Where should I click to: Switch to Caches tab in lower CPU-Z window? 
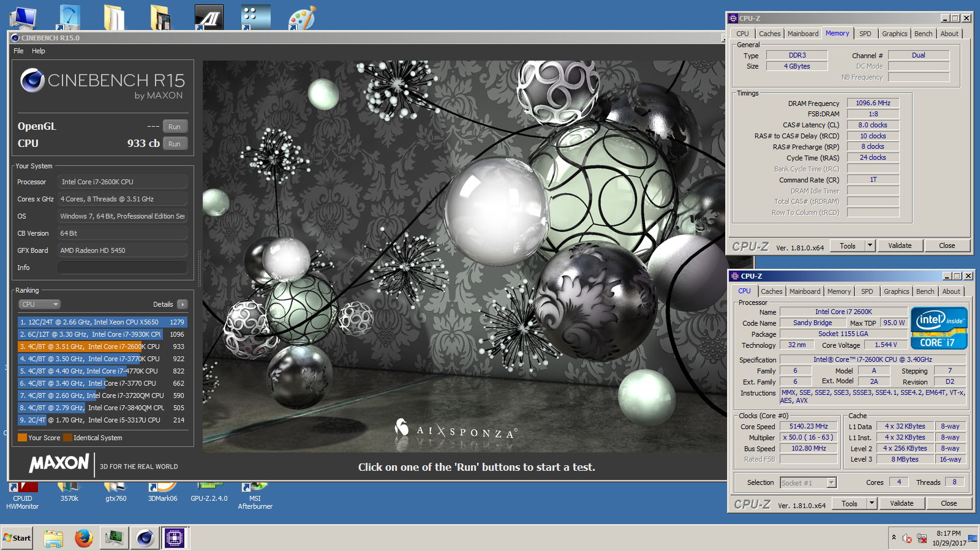click(772, 291)
